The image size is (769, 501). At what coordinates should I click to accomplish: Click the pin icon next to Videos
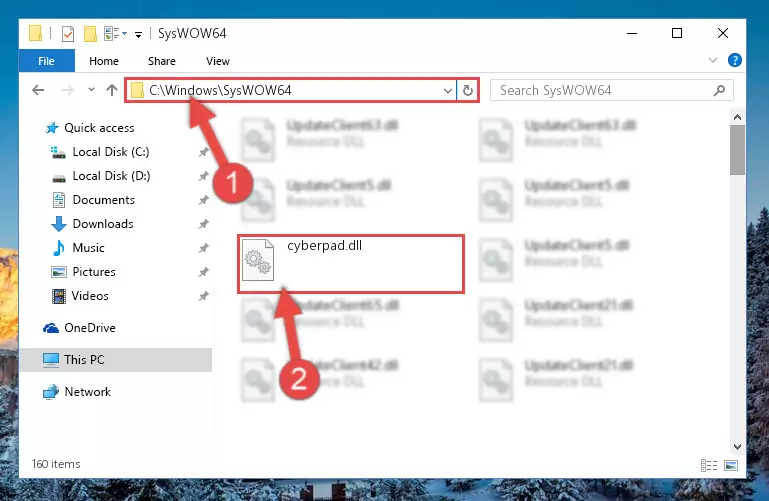coord(204,297)
